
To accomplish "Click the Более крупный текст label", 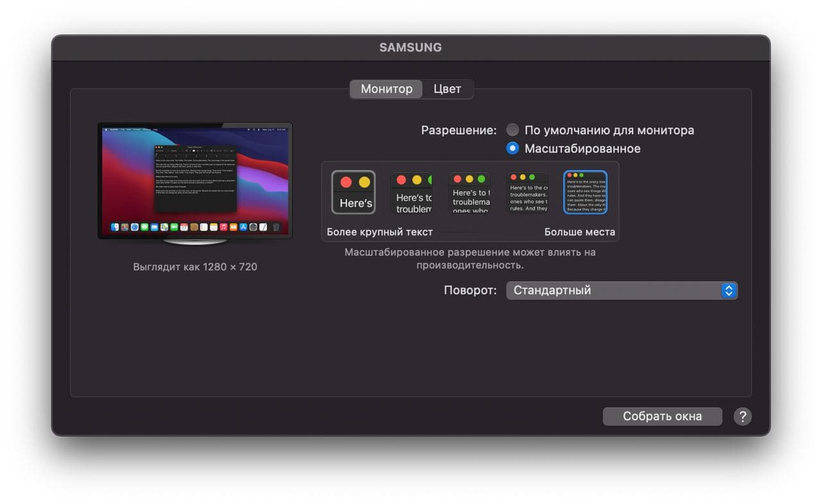I will (x=380, y=232).
